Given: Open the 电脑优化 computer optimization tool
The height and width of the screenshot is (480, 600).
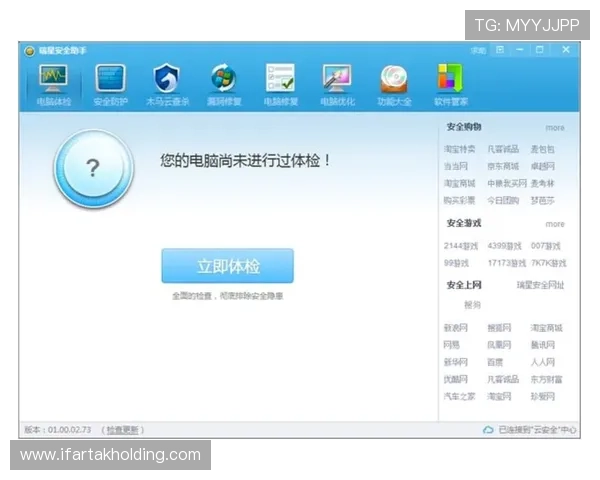Looking at the screenshot, I should pyautogui.click(x=338, y=86).
